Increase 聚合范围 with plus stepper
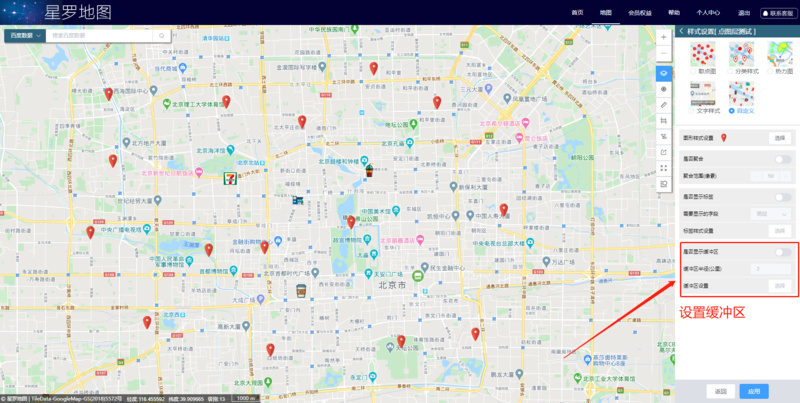This screenshot has height=403, width=800. [786, 176]
